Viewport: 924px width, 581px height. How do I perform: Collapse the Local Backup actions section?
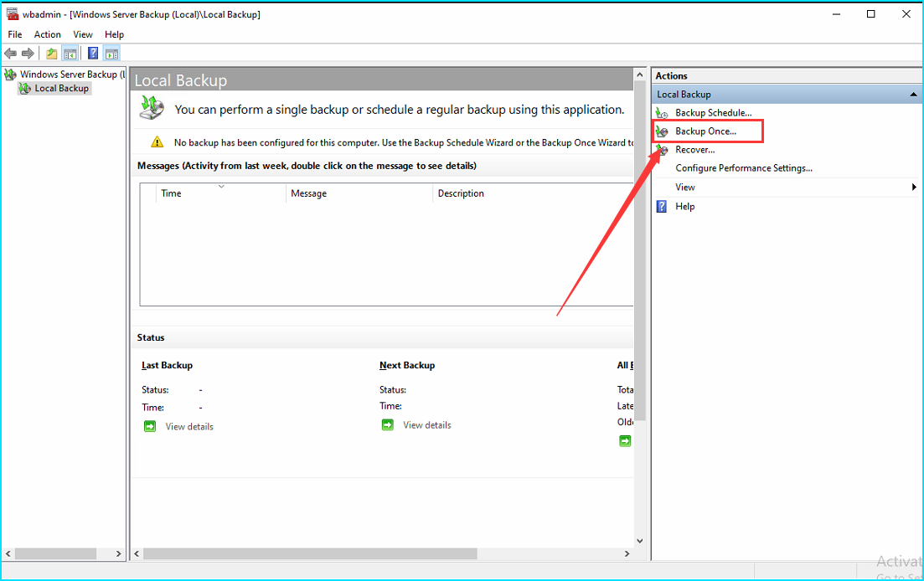pos(913,95)
